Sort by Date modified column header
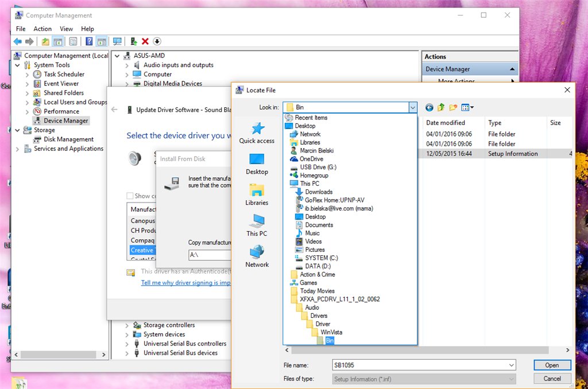Screen dimensions: 588x389 click(x=445, y=123)
